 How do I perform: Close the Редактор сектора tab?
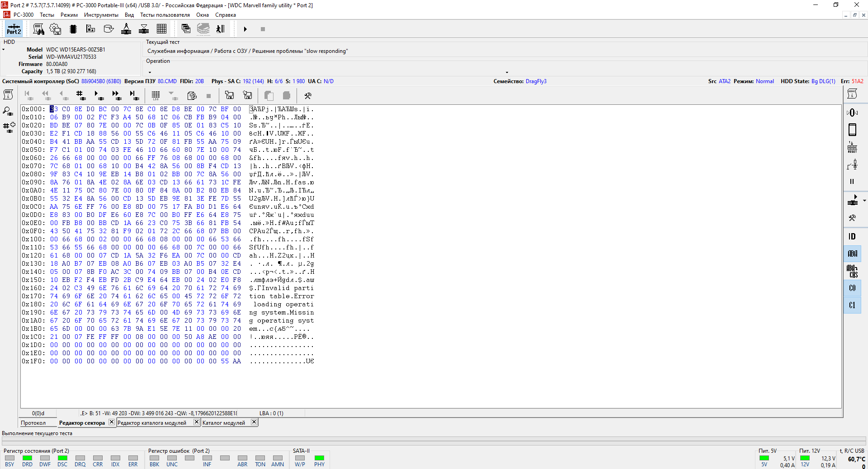[x=112, y=422]
